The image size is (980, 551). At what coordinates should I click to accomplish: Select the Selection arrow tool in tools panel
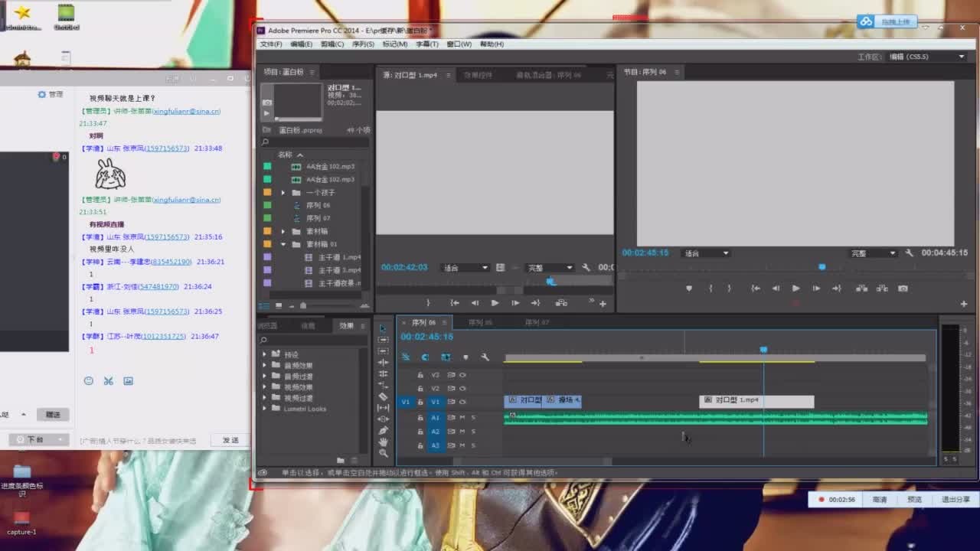[x=383, y=328]
